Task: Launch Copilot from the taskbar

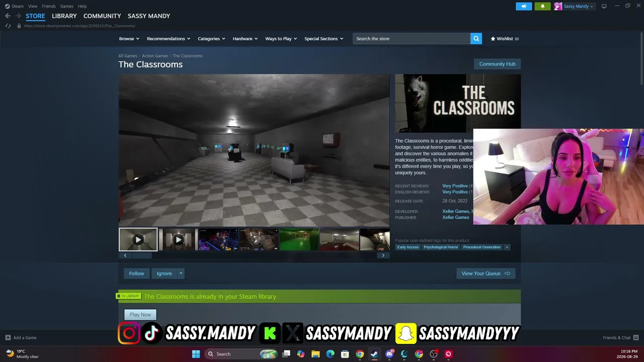Action: [301, 354]
